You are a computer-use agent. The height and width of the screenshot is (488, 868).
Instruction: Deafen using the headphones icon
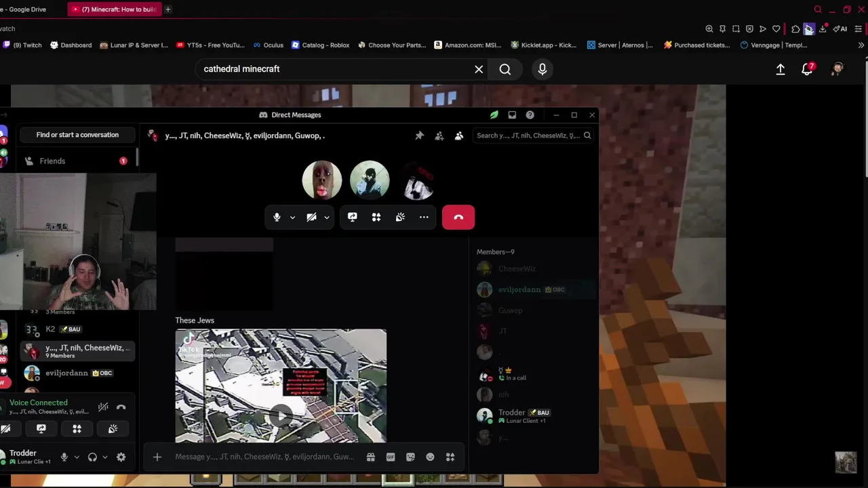click(92, 457)
